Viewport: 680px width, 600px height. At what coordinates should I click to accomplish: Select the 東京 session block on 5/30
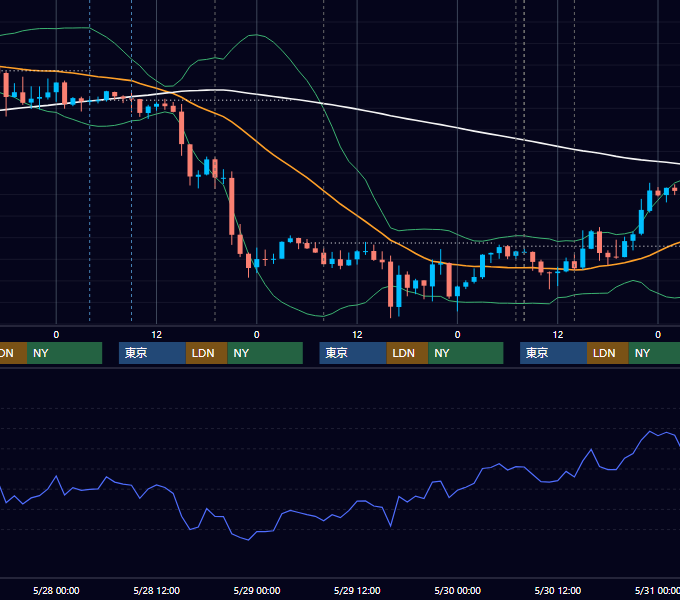pyautogui.click(x=553, y=353)
